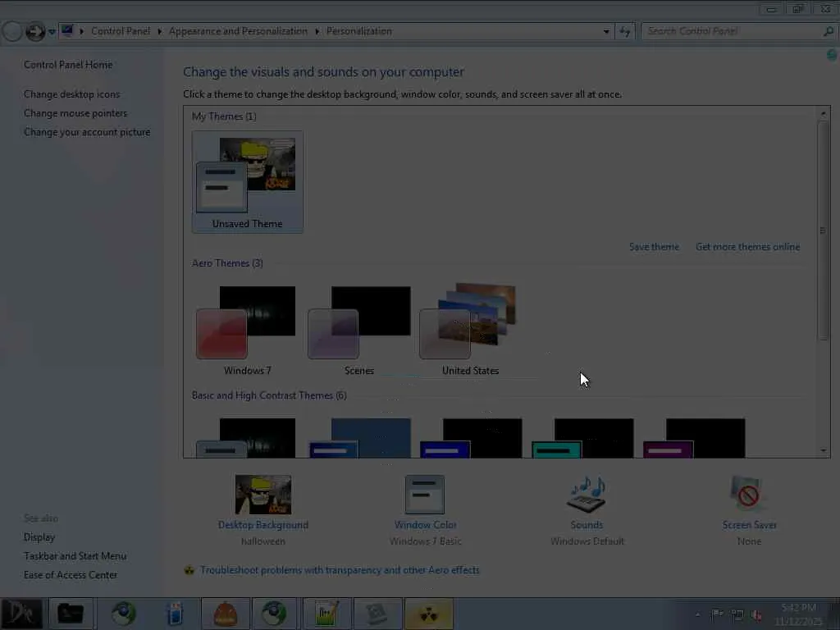The height and width of the screenshot is (630, 840).
Task: Open Change mouse pointers link
Action: (x=75, y=113)
